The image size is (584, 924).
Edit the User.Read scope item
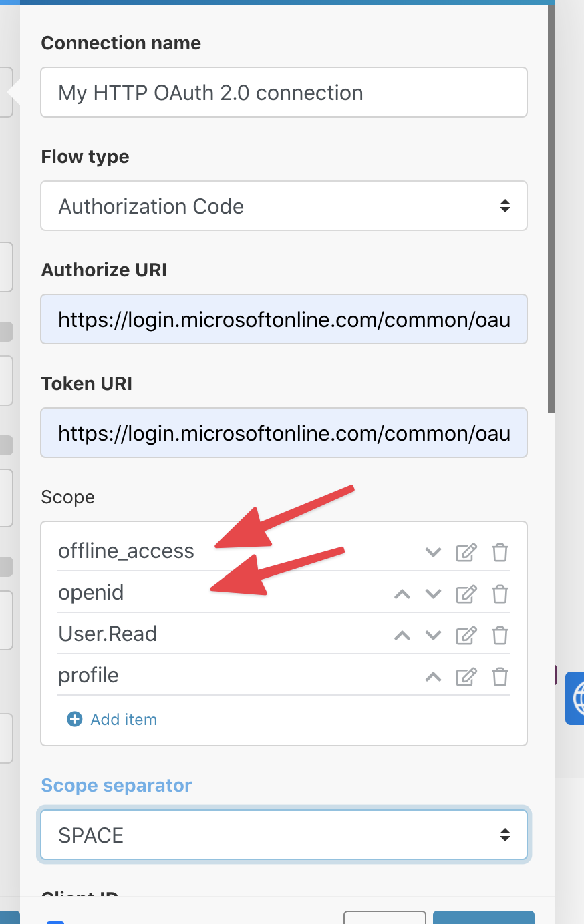click(x=466, y=635)
